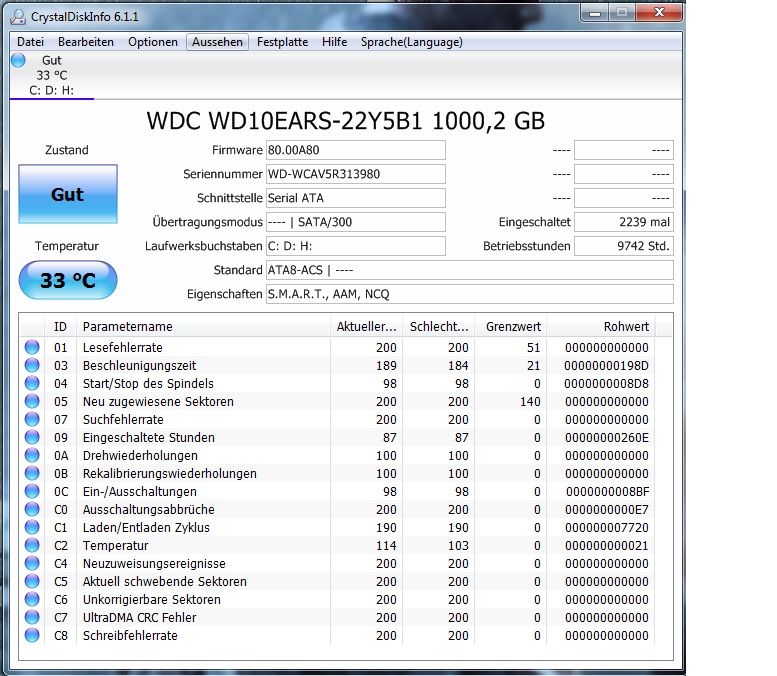Click the Übertragungsmodus field SATA/300
Viewport: 777px width, 676px height.
356,222
